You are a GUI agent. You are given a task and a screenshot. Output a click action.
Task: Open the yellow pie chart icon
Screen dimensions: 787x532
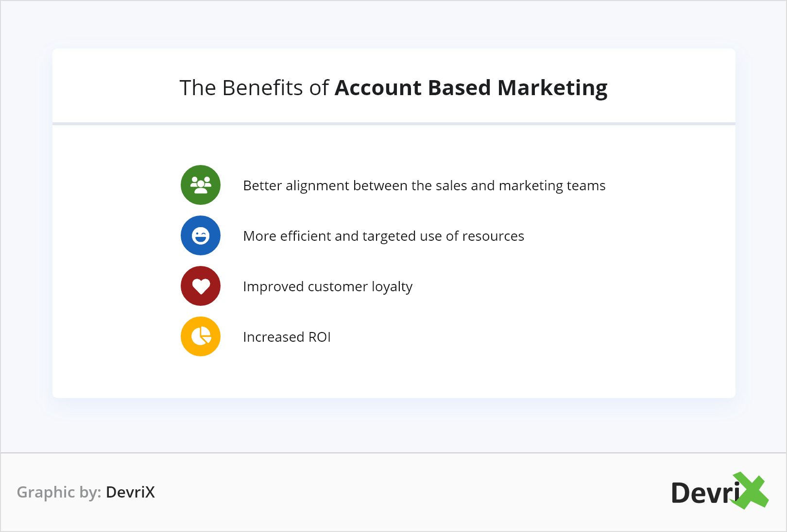201,336
